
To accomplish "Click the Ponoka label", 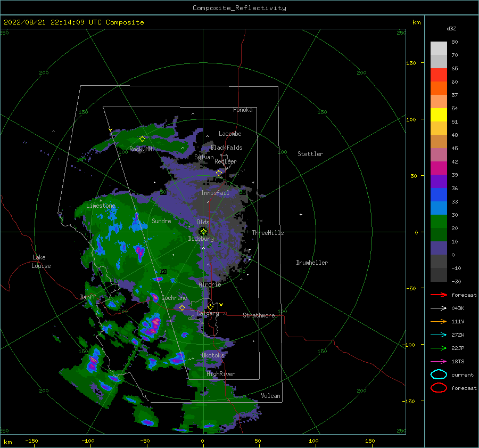I will tap(243, 110).
